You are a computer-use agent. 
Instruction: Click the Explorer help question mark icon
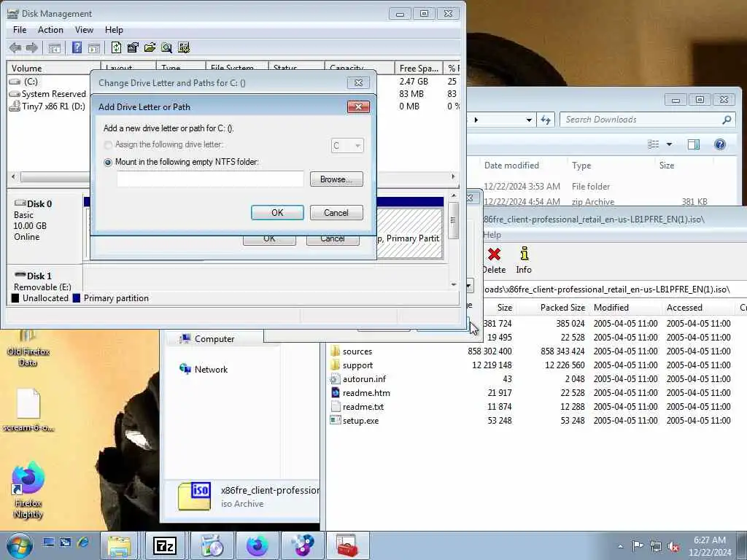(x=720, y=144)
